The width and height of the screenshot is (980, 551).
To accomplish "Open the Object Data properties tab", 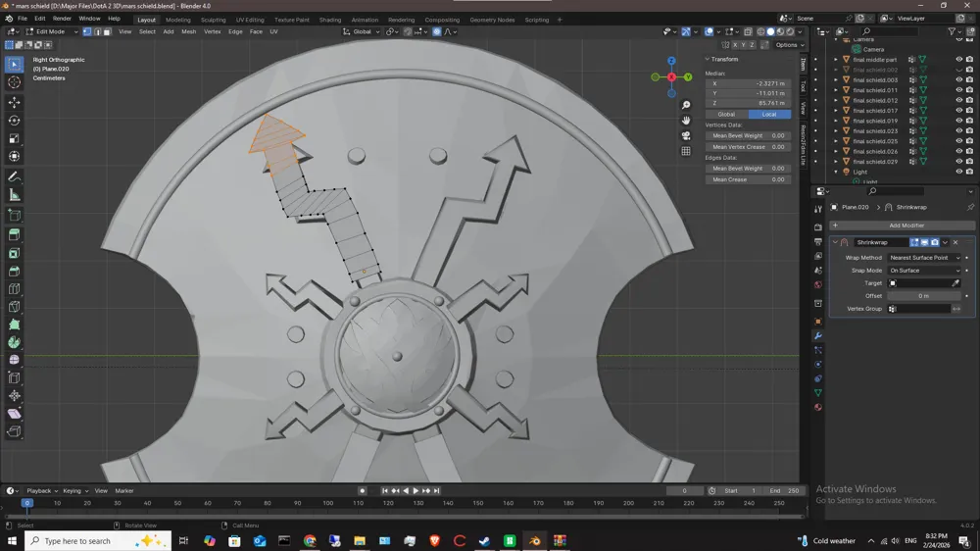I will 818,393.
